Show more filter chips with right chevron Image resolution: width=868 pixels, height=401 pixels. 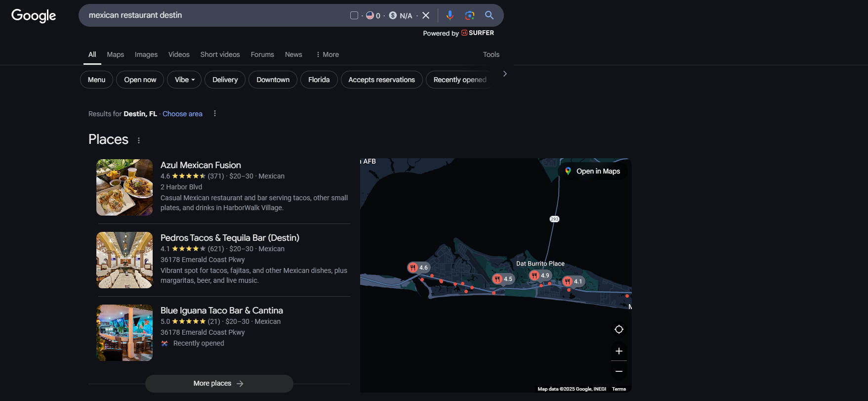(505, 74)
